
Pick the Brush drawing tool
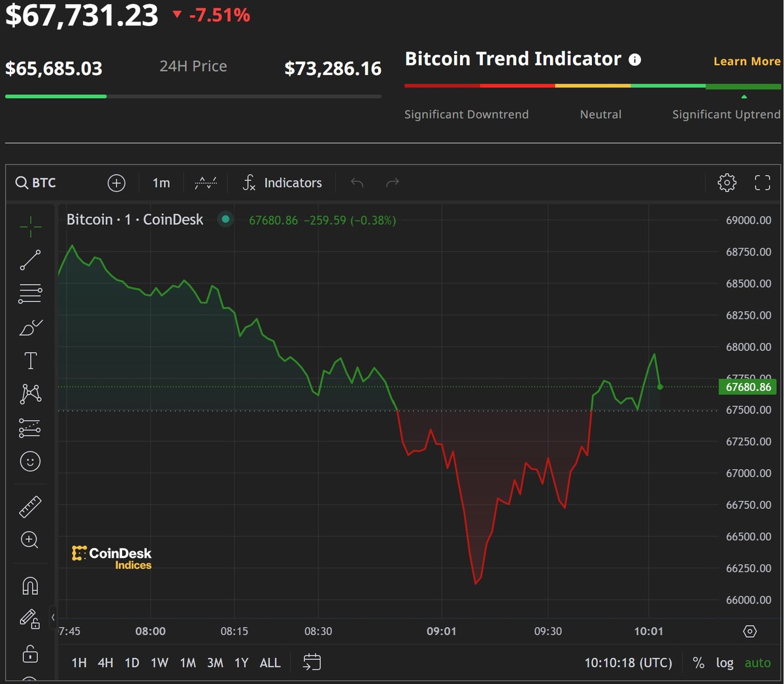point(30,327)
